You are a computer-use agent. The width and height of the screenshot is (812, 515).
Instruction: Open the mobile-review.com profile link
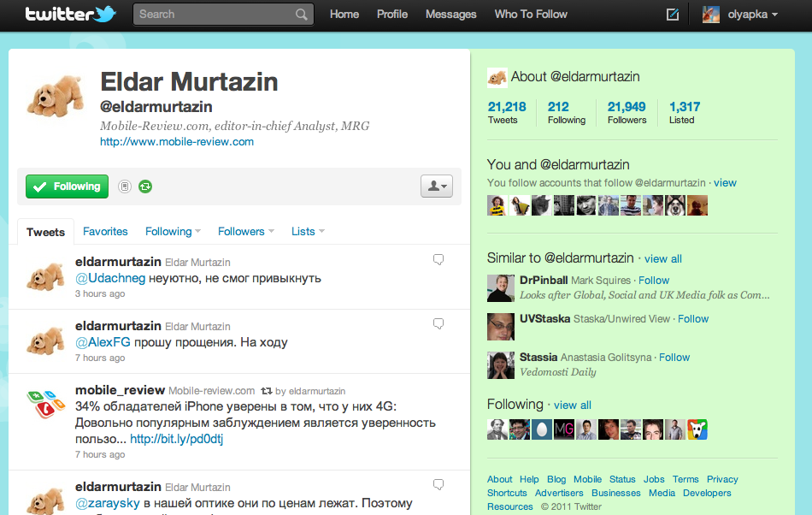(177, 141)
